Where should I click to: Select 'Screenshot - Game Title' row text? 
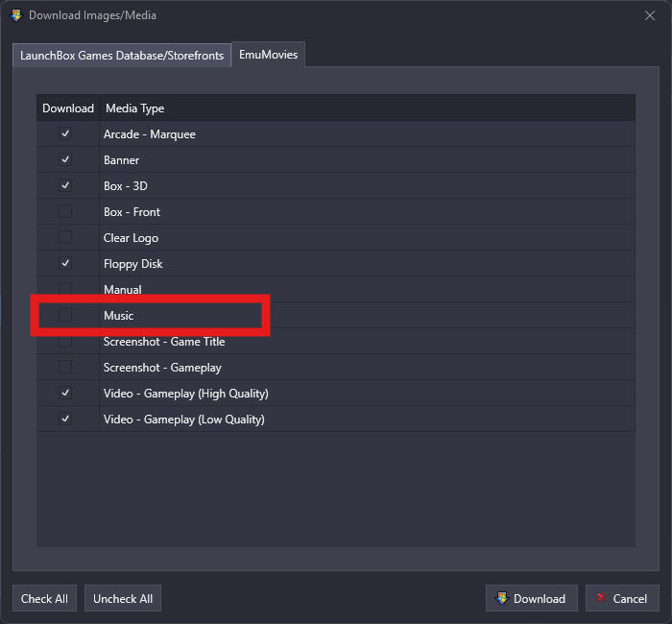[x=164, y=342]
